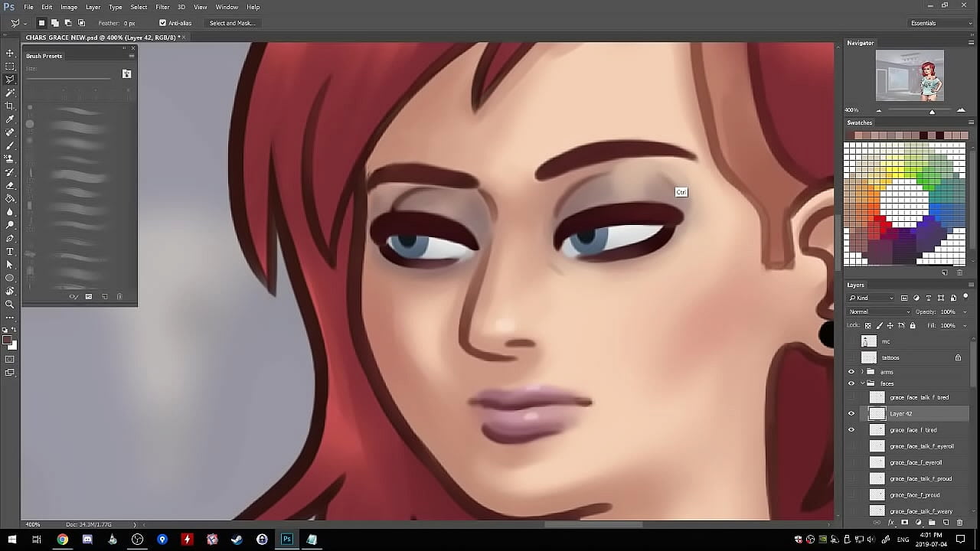Select the Zoom tool in toolbar
The image size is (980, 551).
coord(10,304)
